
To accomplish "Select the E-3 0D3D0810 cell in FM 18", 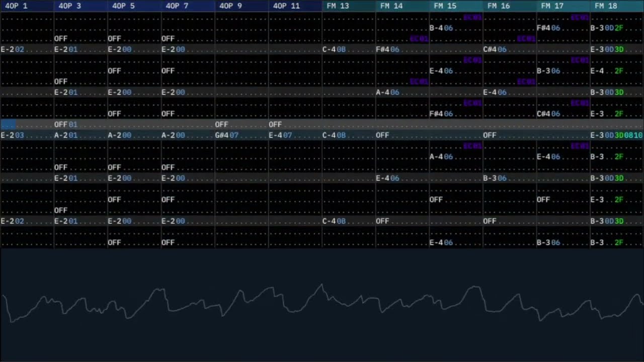I will pyautogui.click(x=617, y=135).
